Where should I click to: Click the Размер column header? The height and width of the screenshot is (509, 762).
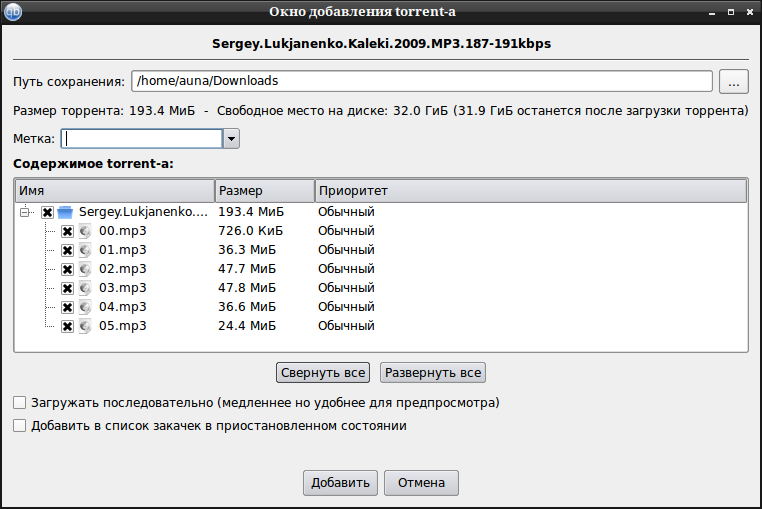(x=265, y=191)
